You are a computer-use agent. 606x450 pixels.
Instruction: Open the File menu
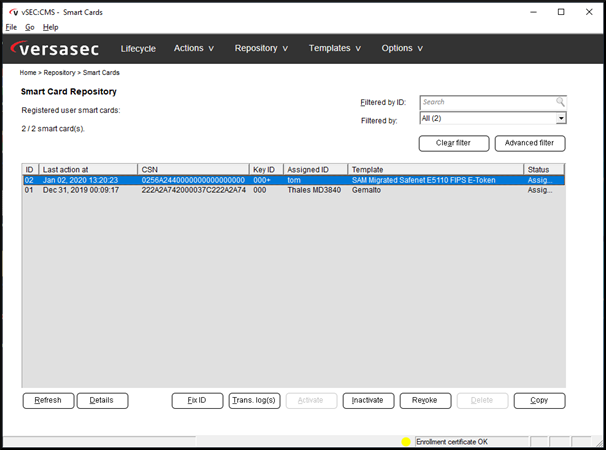point(11,27)
